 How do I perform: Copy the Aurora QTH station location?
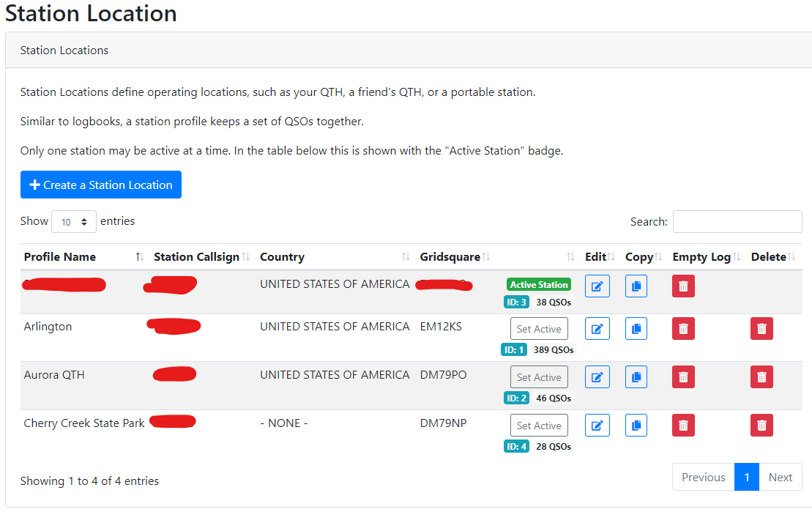point(636,376)
